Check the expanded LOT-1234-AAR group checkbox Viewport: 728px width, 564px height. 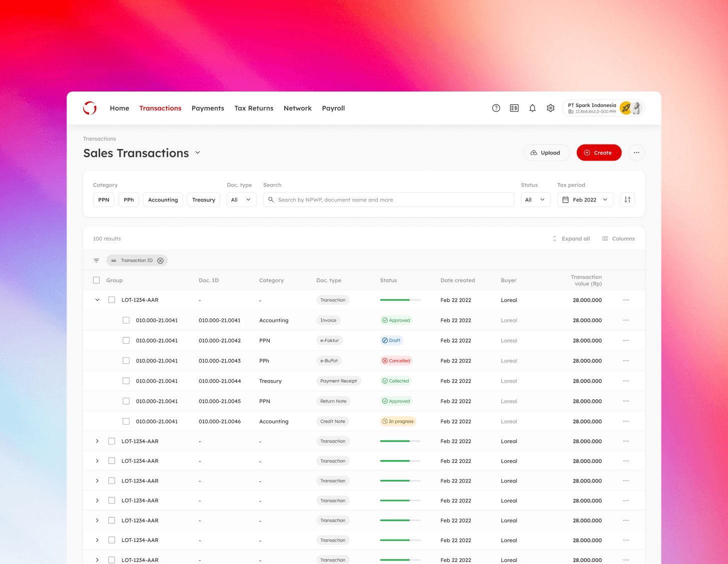(112, 300)
